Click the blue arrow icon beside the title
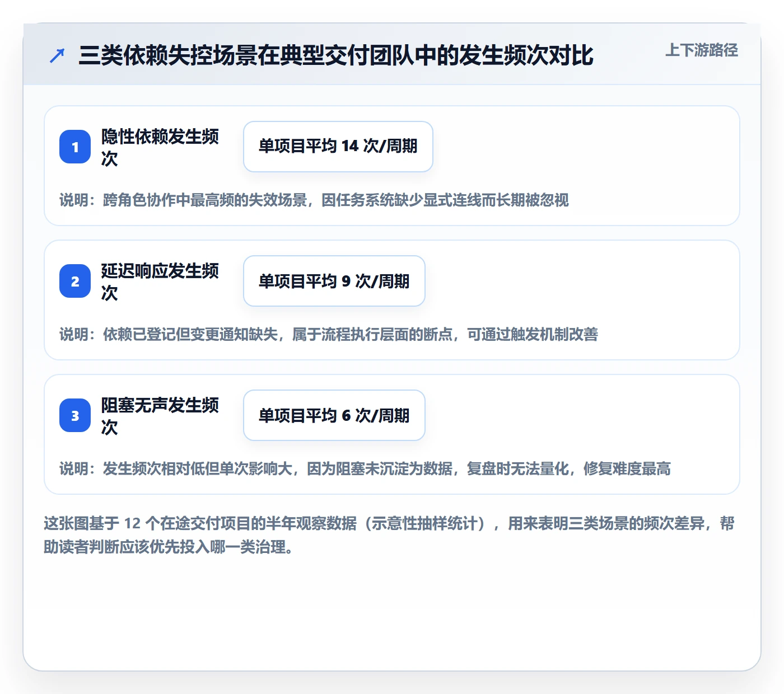 point(57,55)
